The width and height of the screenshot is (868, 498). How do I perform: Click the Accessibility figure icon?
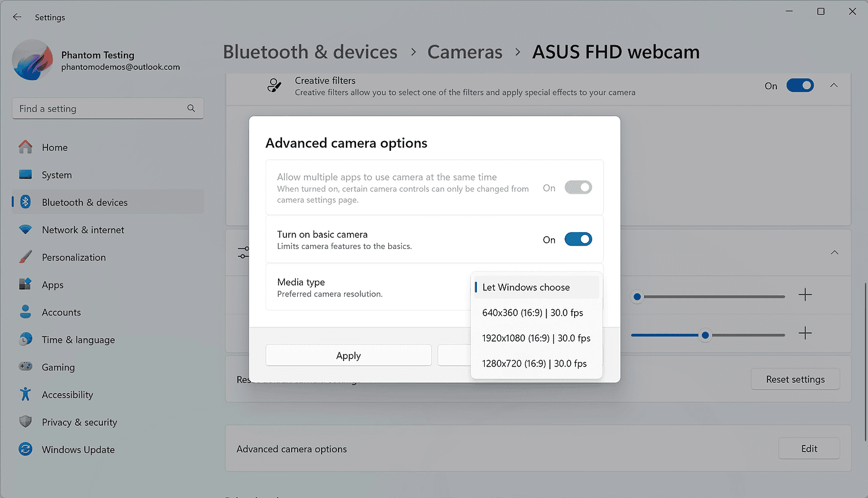coord(25,394)
